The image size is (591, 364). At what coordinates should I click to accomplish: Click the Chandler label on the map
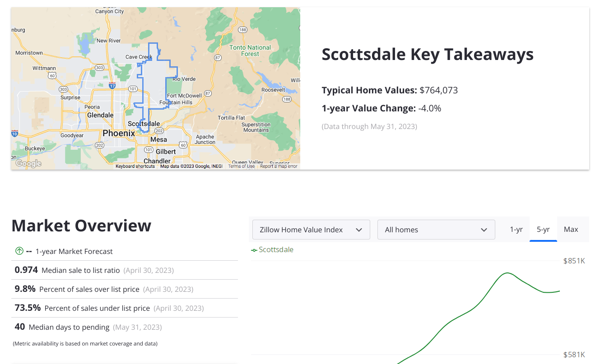(x=157, y=161)
